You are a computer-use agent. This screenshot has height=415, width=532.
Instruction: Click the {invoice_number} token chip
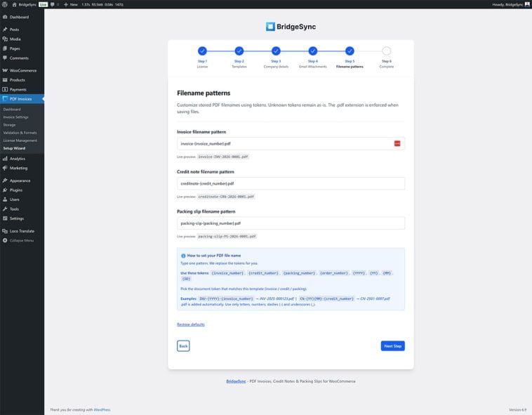227,273
